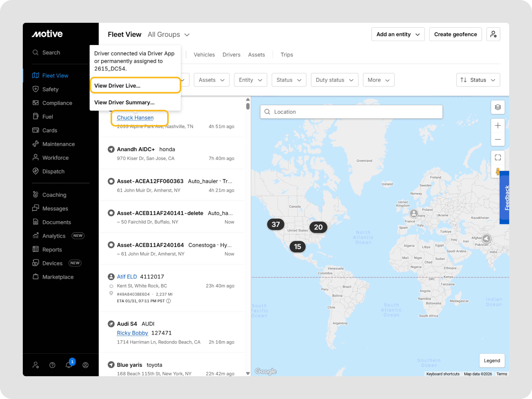
Task: Zoom in on the map
Action: tap(498, 126)
